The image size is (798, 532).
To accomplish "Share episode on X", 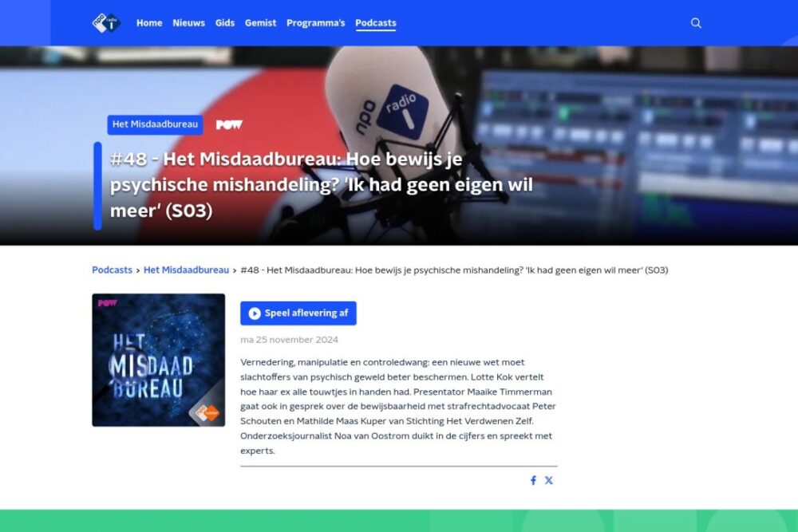I will tap(549, 480).
